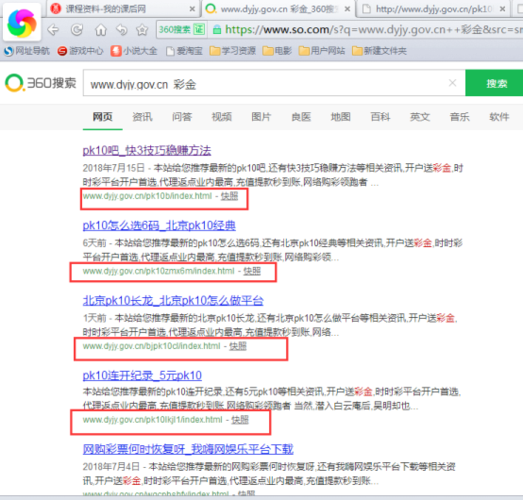Select the 问答 search category

click(x=182, y=117)
